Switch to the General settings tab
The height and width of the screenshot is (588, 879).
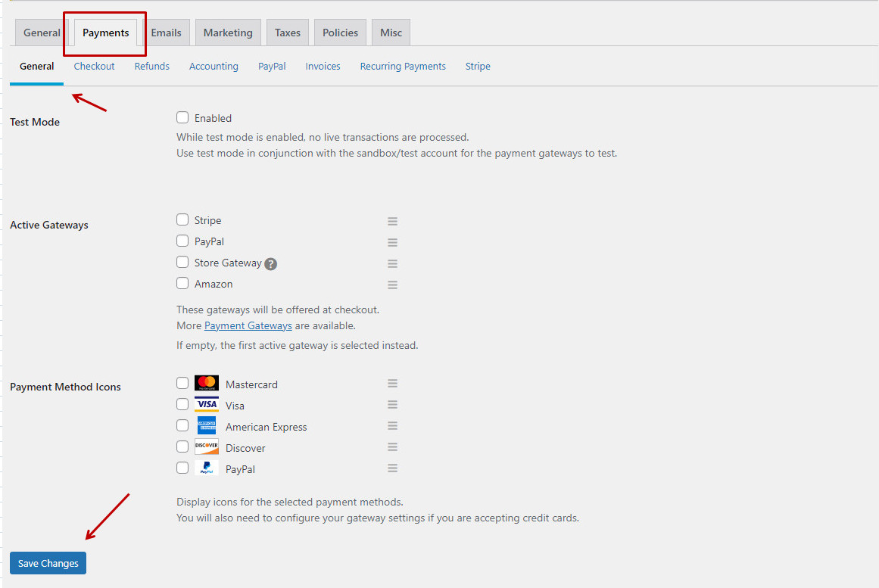(42, 33)
